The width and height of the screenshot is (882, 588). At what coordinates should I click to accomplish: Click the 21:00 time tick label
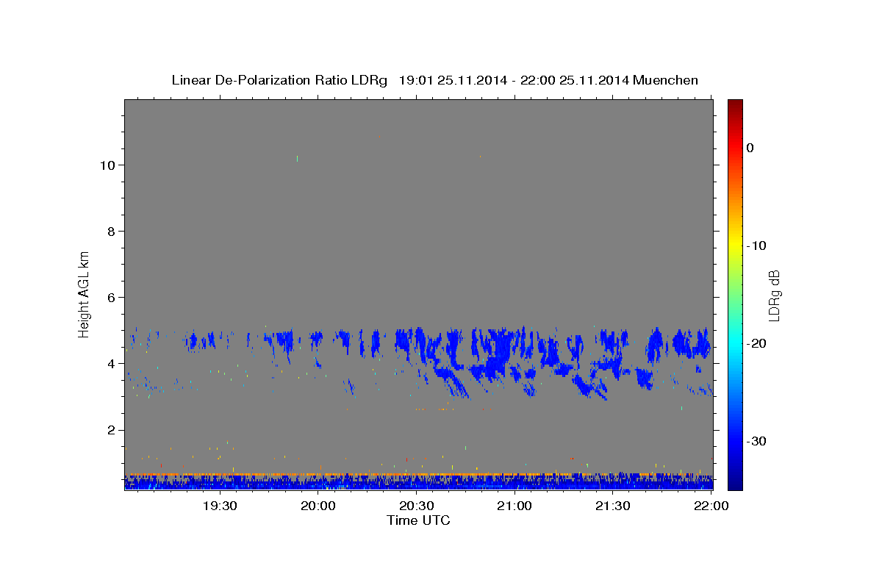click(514, 506)
